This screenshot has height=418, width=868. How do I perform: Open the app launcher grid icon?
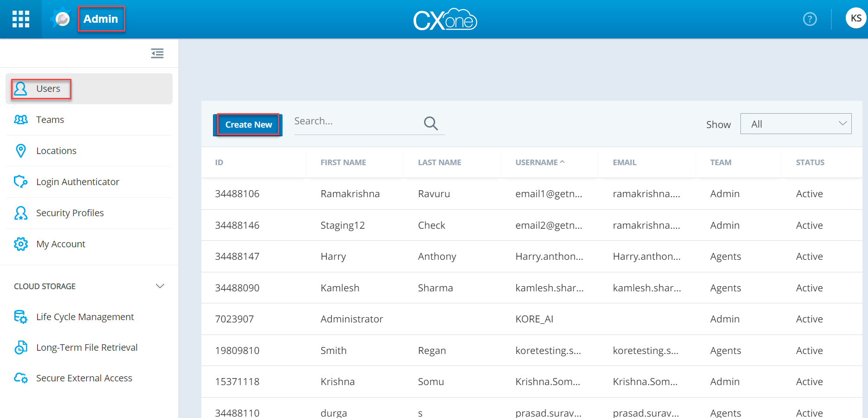[x=21, y=19]
